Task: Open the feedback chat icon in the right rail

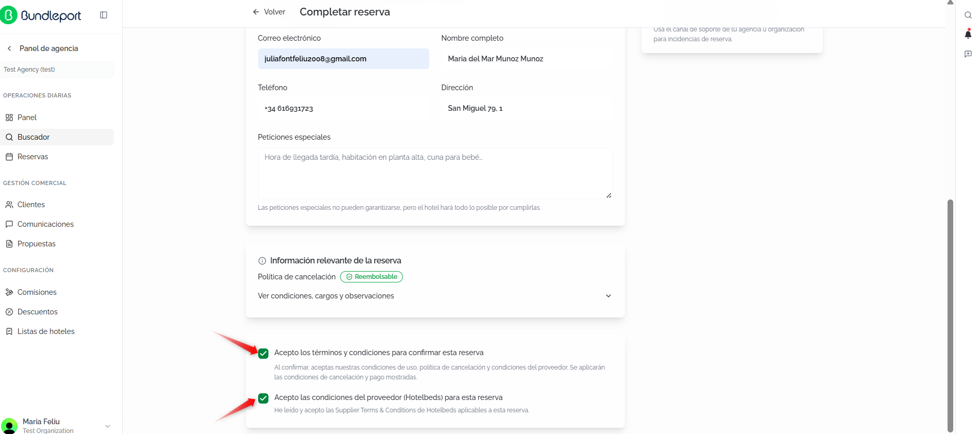Action: point(968,54)
